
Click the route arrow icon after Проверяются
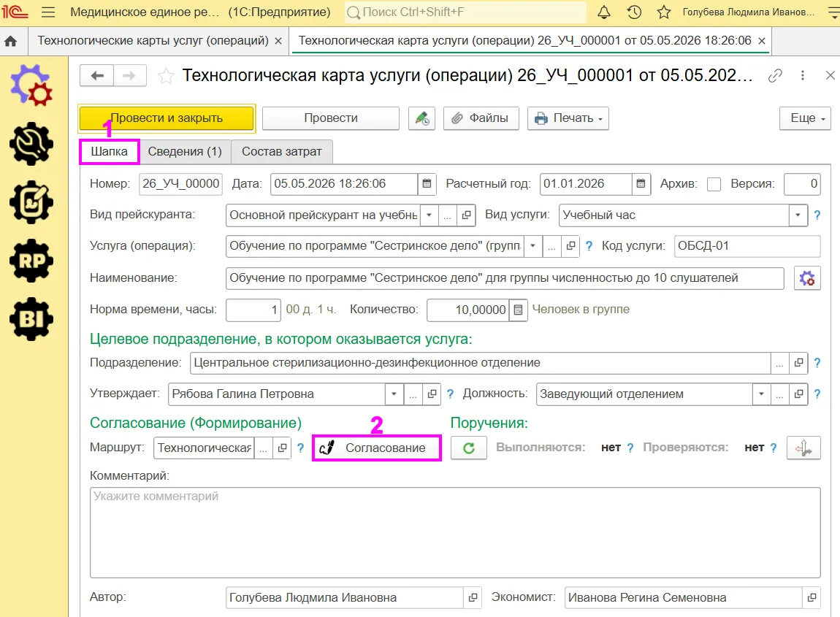tap(803, 448)
